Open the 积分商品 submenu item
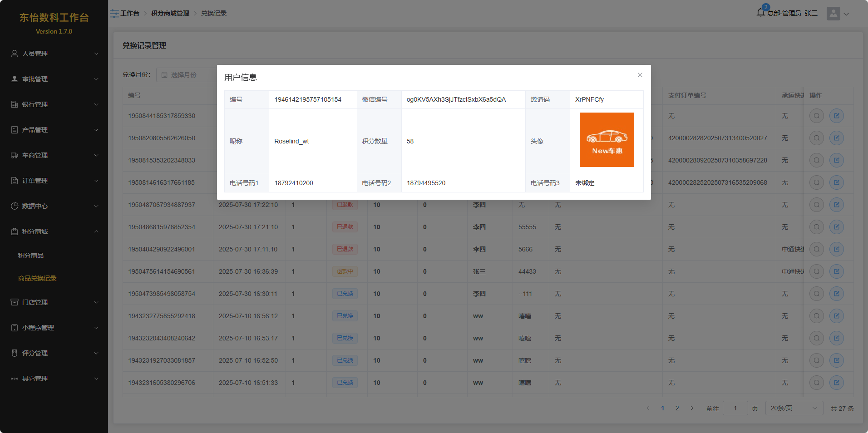The image size is (868, 433). click(31, 256)
